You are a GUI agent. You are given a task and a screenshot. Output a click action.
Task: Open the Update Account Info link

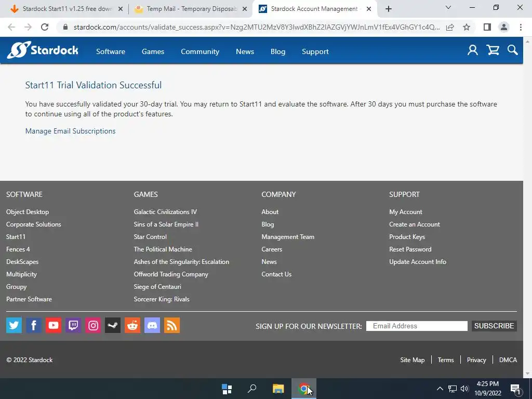[418, 262]
